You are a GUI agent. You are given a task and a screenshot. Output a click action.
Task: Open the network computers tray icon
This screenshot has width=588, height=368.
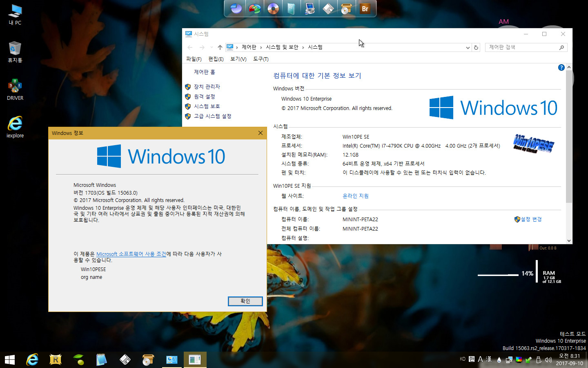[509, 360]
